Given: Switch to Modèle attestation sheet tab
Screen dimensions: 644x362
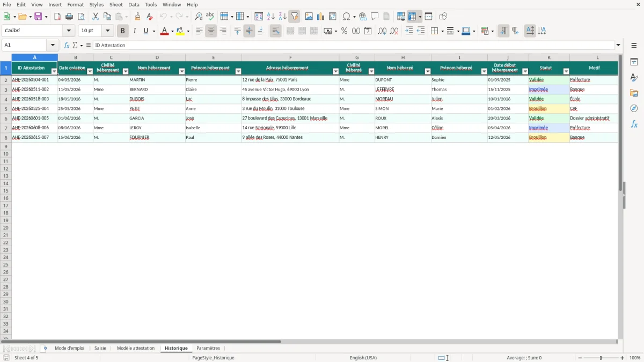Looking at the screenshot, I should (136, 348).
